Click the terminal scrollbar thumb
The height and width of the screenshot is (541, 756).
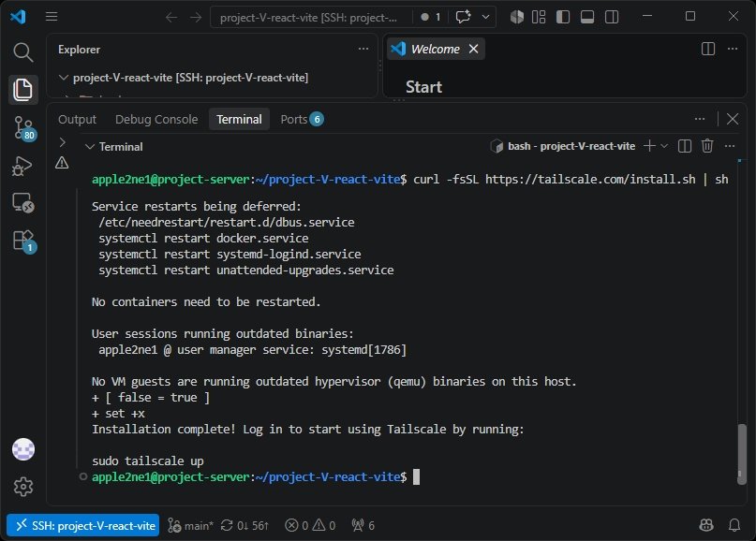pos(742,452)
